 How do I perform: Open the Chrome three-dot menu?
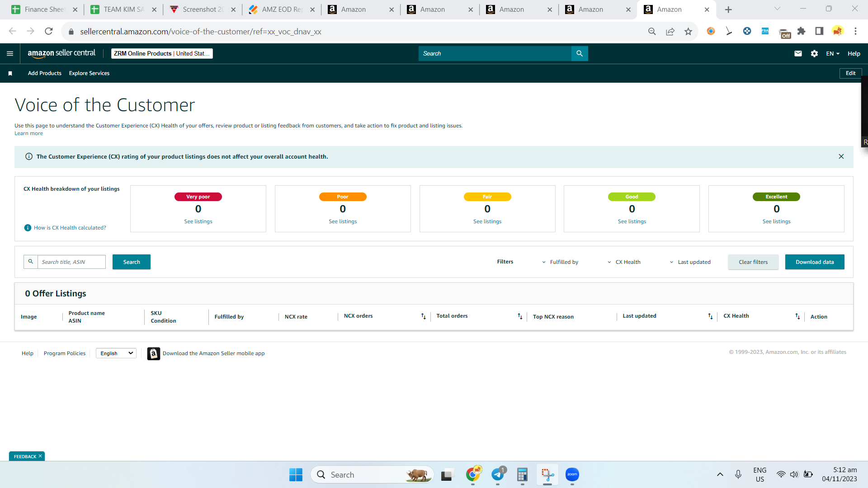coord(855,31)
